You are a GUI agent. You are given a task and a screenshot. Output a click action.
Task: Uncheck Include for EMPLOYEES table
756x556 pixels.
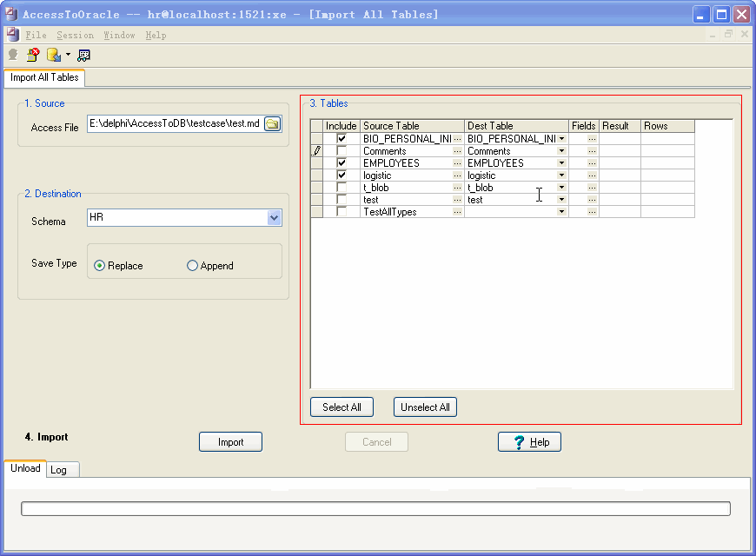342,162
